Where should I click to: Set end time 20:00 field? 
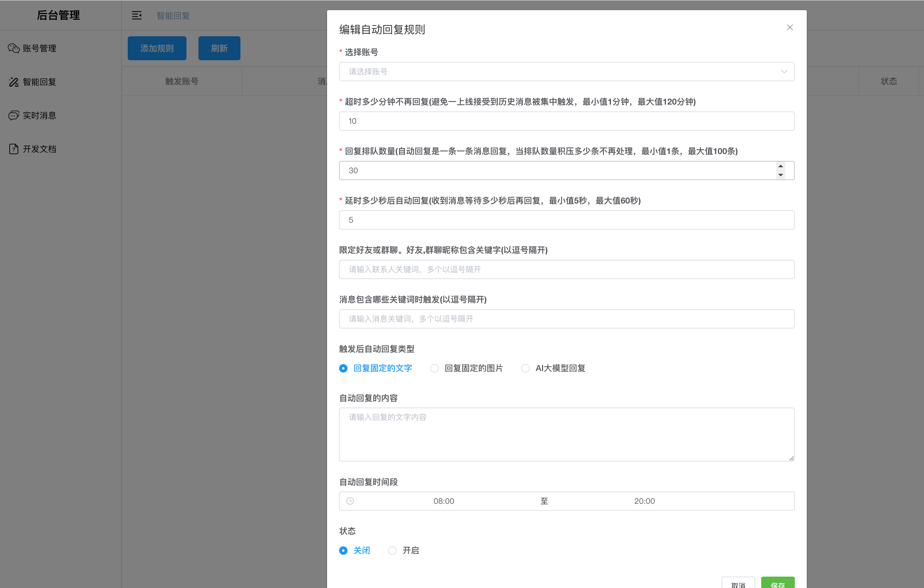pos(644,501)
